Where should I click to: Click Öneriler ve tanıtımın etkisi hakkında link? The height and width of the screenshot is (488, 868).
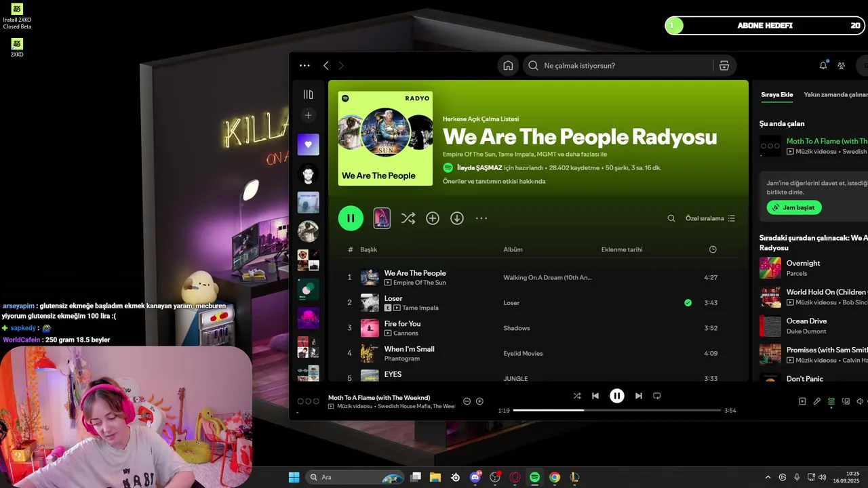point(494,181)
